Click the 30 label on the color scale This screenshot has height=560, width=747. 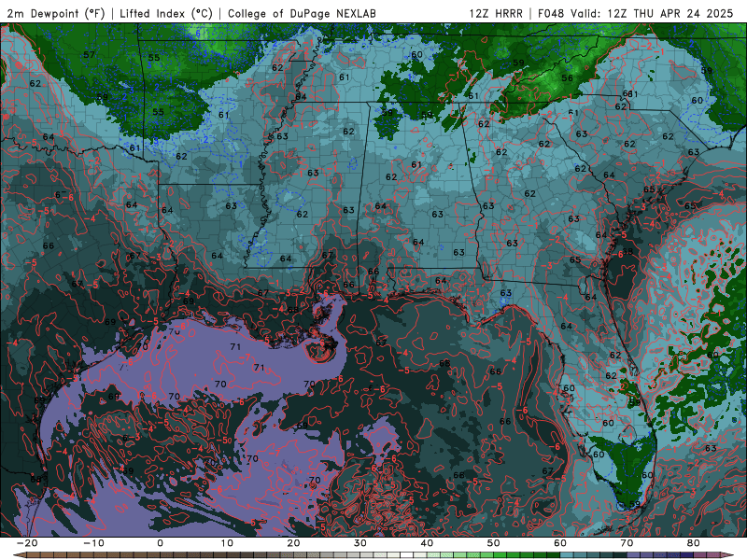360,543
